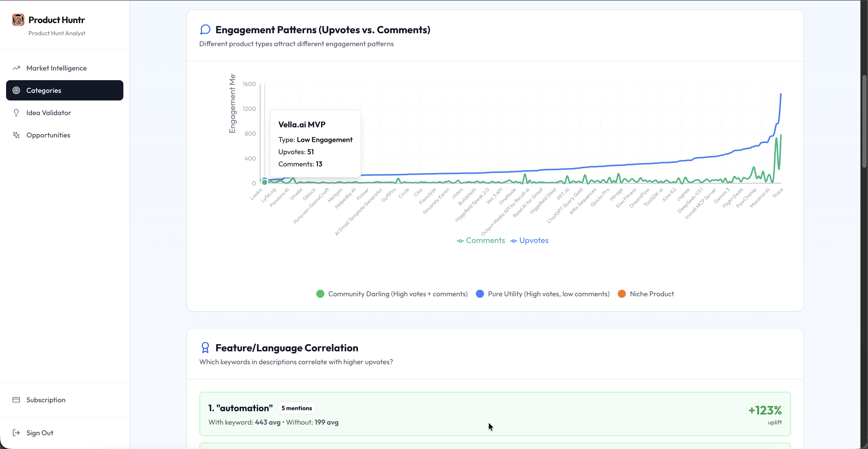Click the Product Huntr cat logo
Screen dimensions: 868x449
tap(18, 20)
